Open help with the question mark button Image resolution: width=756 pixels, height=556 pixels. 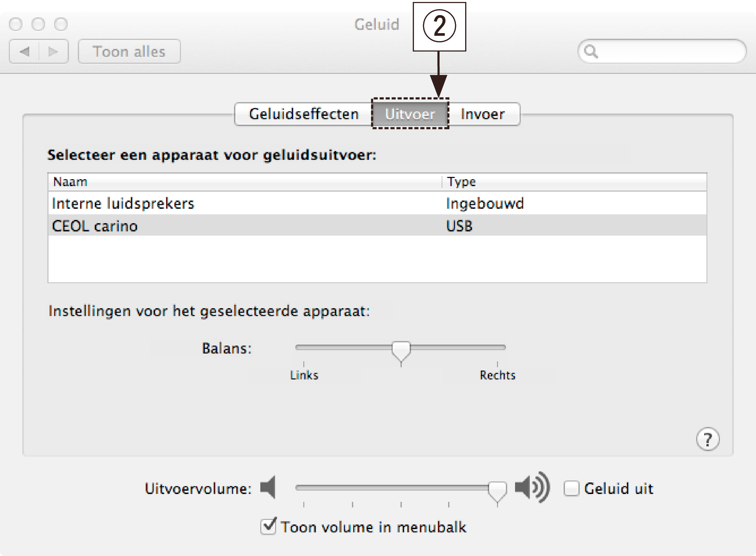tap(707, 439)
